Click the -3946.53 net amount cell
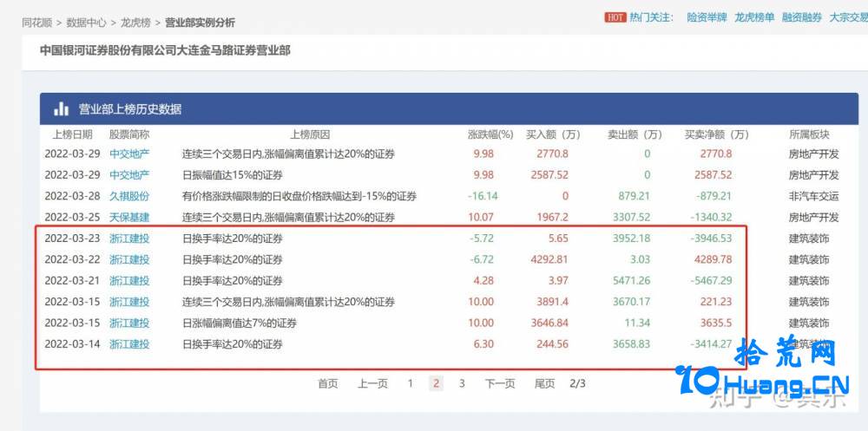The image size is (868, 431). point(711,238)
